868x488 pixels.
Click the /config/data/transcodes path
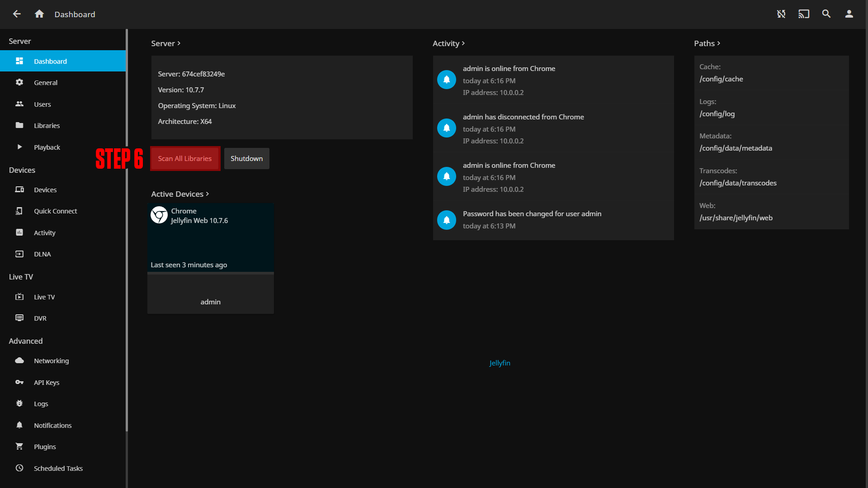click(738, 183)
